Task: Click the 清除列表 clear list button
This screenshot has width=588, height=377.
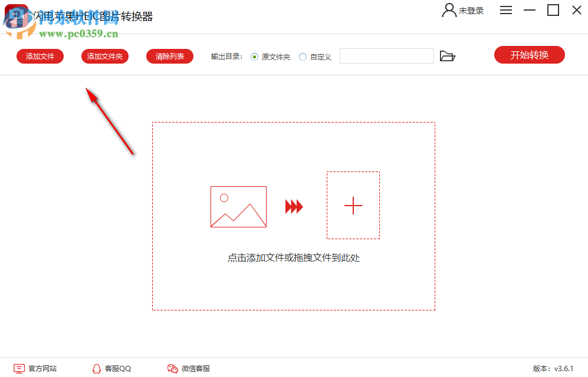Action: click(169, 56)
